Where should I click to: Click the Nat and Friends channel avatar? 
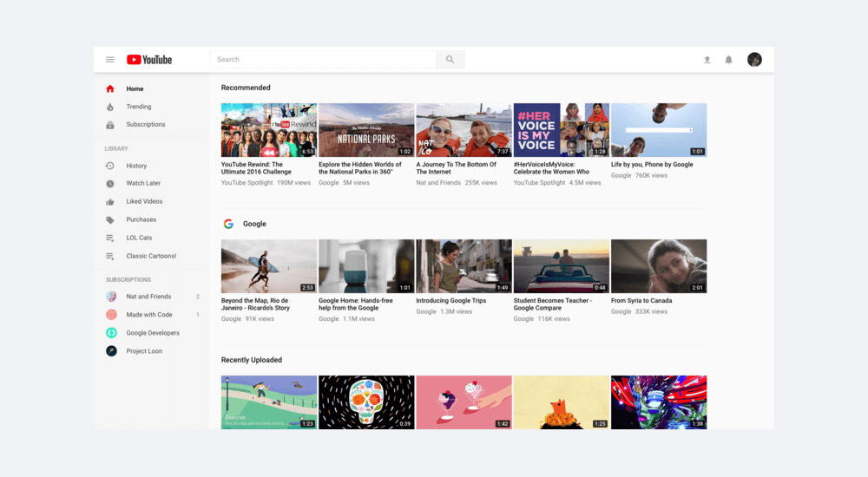111,297
